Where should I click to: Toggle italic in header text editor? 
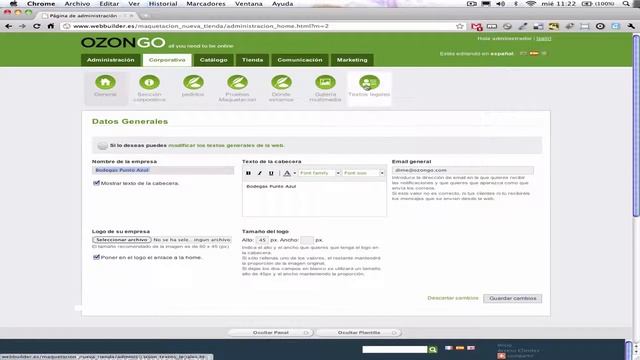tap(260, 173)
